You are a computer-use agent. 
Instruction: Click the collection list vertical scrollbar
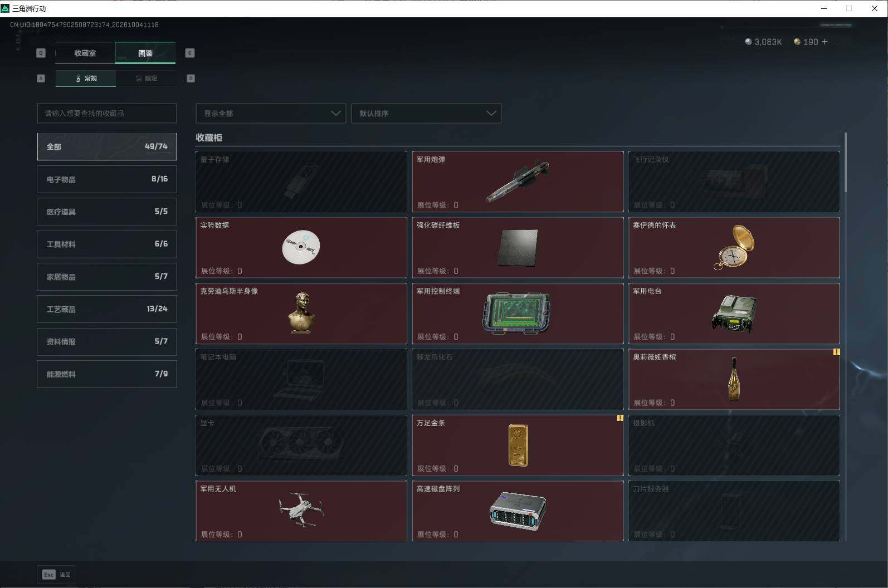[845, 163]
